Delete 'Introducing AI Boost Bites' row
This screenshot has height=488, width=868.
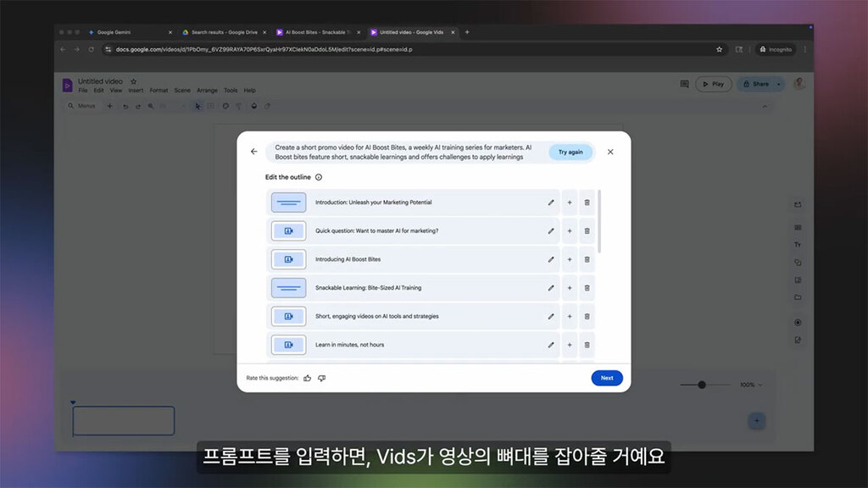[x=587, y=259]
